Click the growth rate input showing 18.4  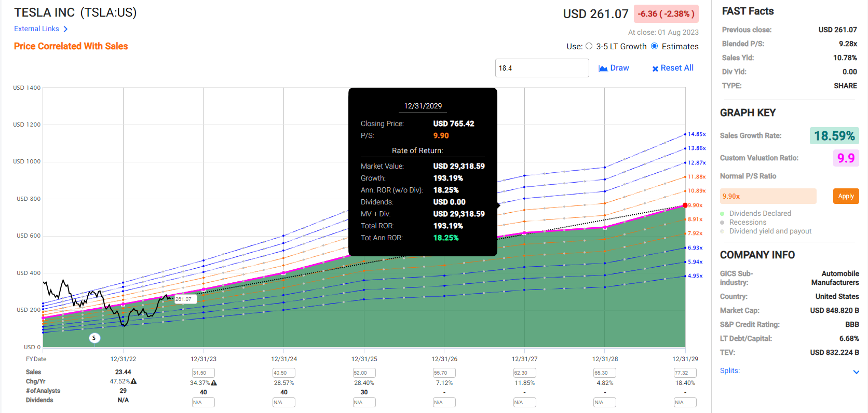(x=542, y=68)
